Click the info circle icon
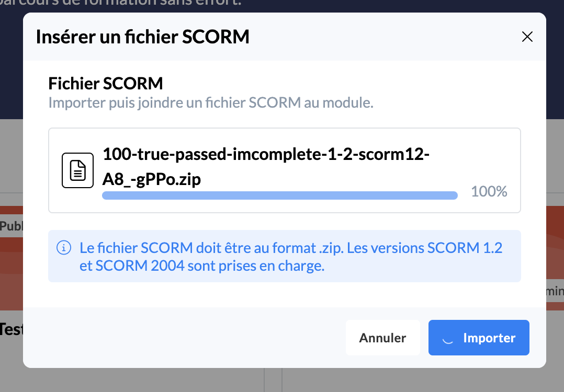The height and width of the screenshot is (392, 564). coord(64,247)
